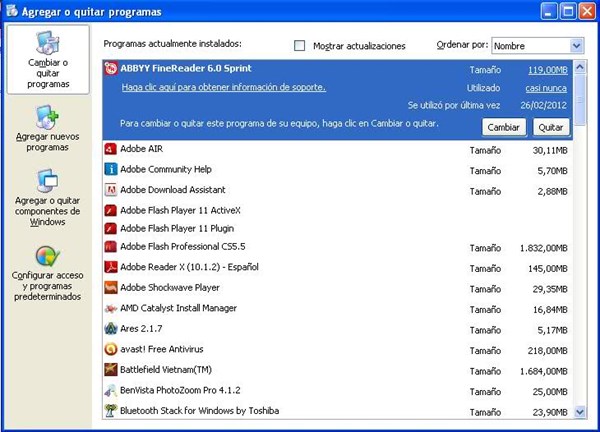Viewport: 600px width, 432px height.
Task: Click the Adobe Community Help blue icon
Action: (x=111, y=169)
